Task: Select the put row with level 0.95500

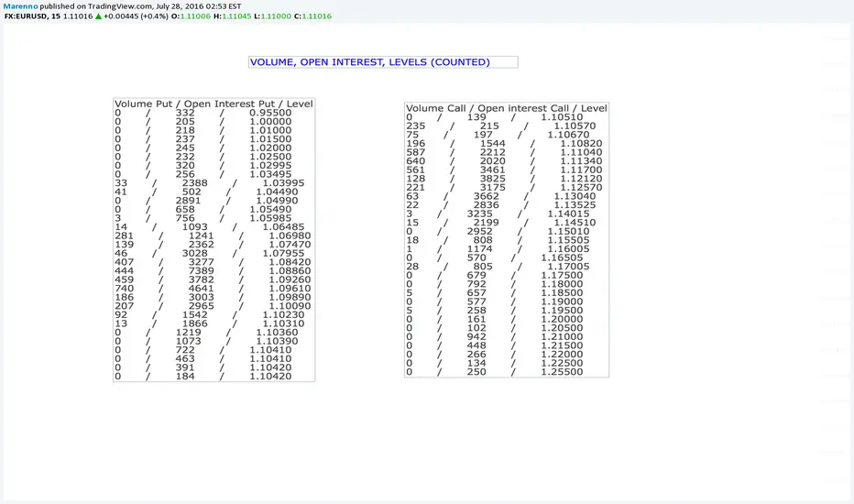Action: point(203,113)
